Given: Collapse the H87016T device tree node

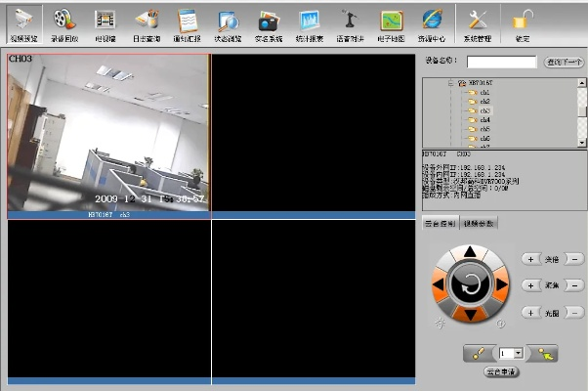Looking at the screenshot, I should click(x=451, y=84).
